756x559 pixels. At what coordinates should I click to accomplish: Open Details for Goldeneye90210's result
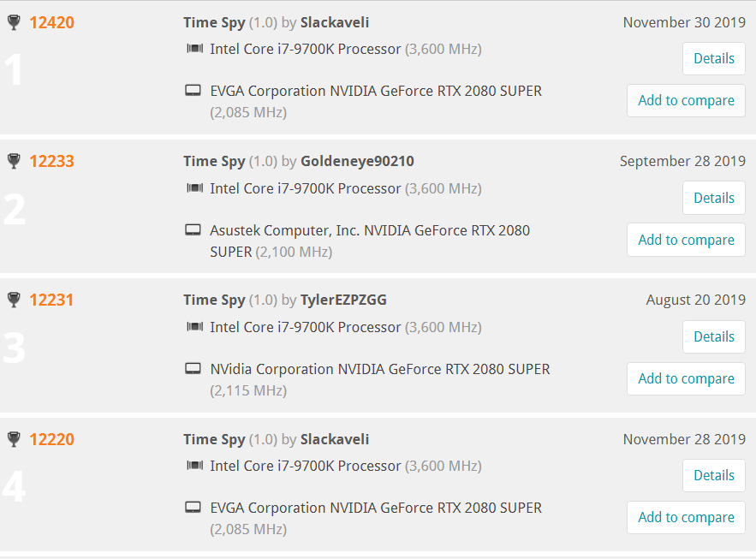[713, 198]
